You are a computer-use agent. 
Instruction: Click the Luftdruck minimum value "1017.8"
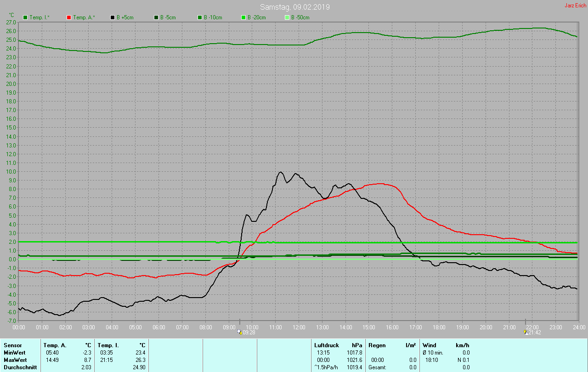point(355,353)
